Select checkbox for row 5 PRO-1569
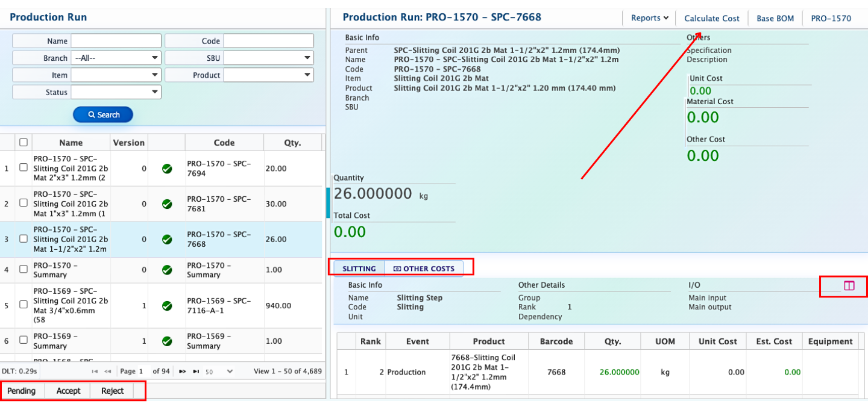 pyautogui.click(x=24, y=305)
